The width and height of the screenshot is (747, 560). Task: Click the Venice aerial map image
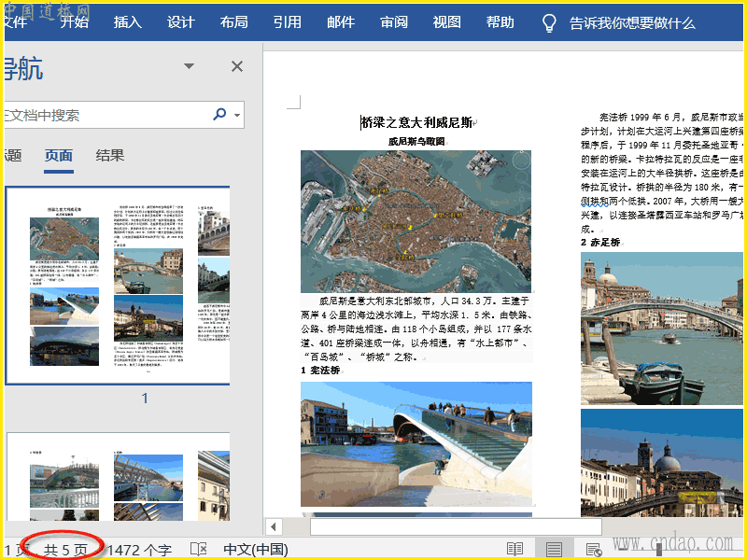click(x=415, y=220)
